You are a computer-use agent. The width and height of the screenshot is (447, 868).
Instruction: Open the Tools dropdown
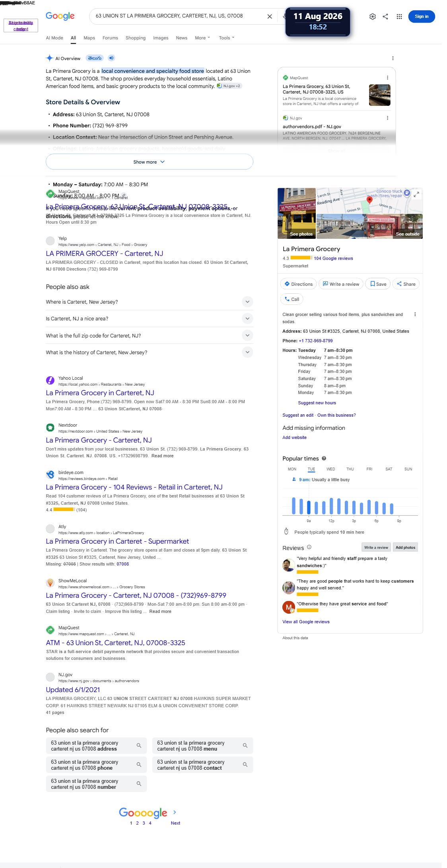(x=227, y=38)
